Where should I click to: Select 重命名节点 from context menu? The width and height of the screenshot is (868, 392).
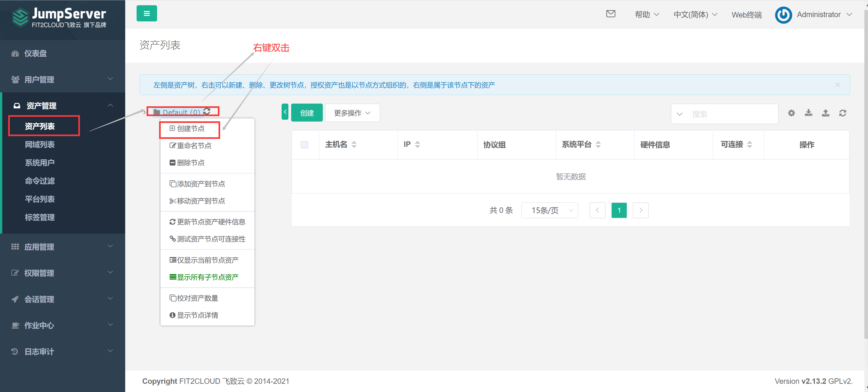pos(194,146)
